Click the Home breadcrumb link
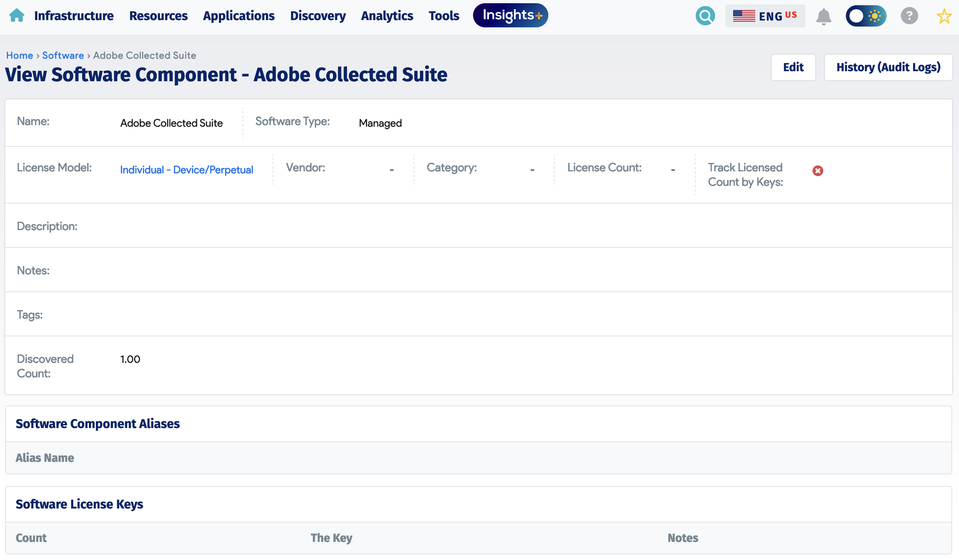Viewport: 959px width, 560px height. 19,55
